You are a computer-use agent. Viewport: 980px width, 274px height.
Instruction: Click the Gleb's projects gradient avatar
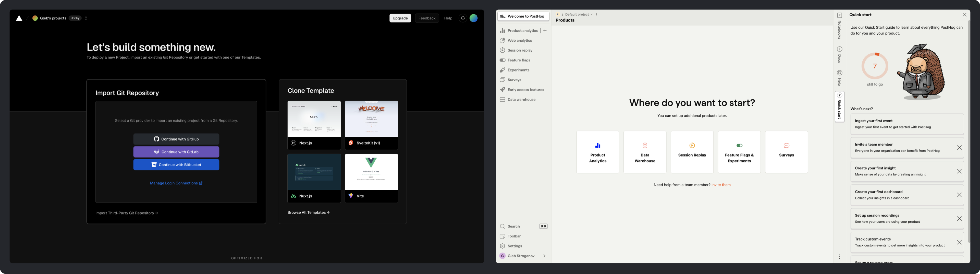point(35,18)
